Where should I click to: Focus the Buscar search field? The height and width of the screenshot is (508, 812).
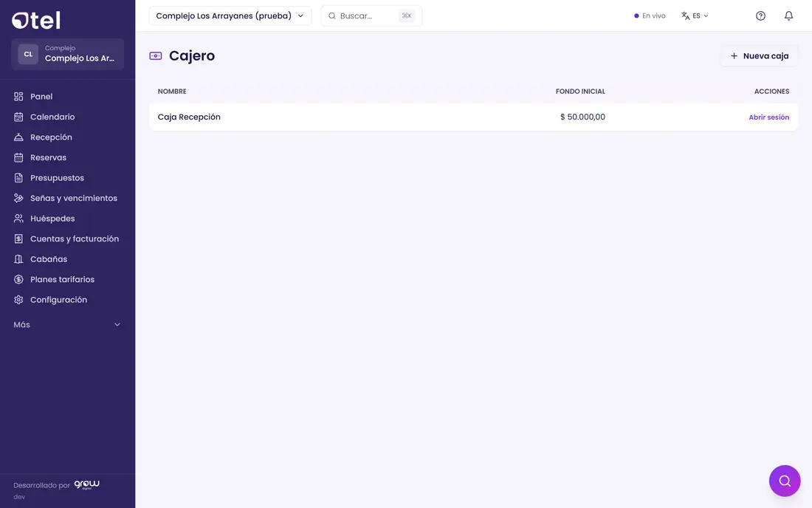click(x=371, y=16)
